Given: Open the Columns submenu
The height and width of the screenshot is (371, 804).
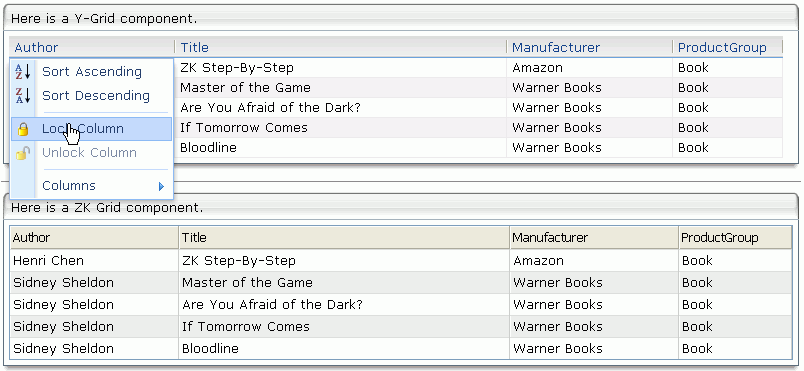Looking at the screenshot, I should coord(92,186).
